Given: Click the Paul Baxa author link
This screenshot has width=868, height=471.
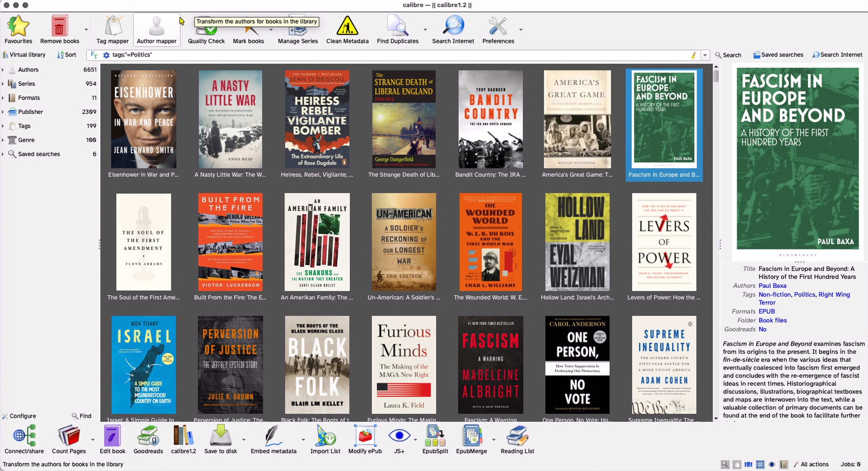Looking at the screenshot, I should [x=772, y=285].
